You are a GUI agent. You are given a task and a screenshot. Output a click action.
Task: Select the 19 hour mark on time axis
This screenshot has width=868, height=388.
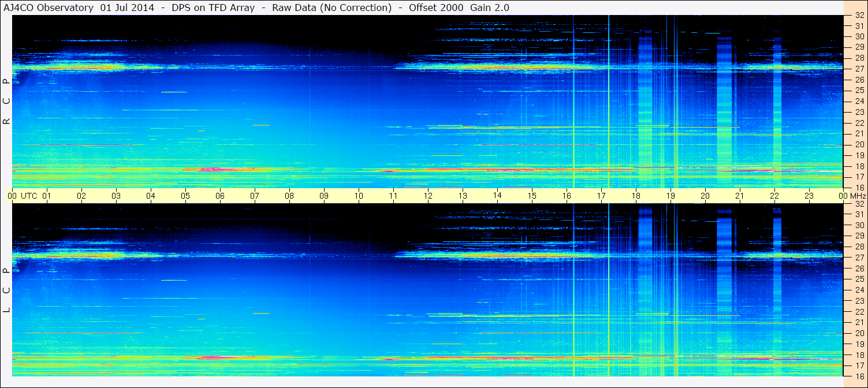[670, 196]
